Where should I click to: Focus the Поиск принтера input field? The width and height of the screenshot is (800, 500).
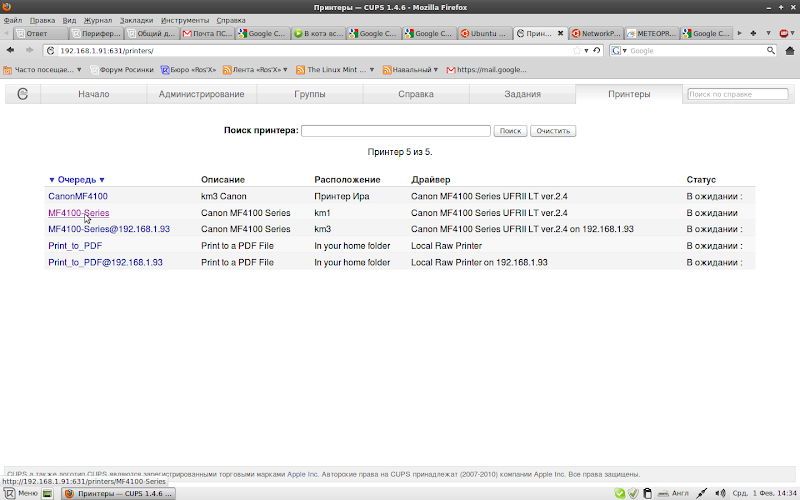[x=396, y=131]
